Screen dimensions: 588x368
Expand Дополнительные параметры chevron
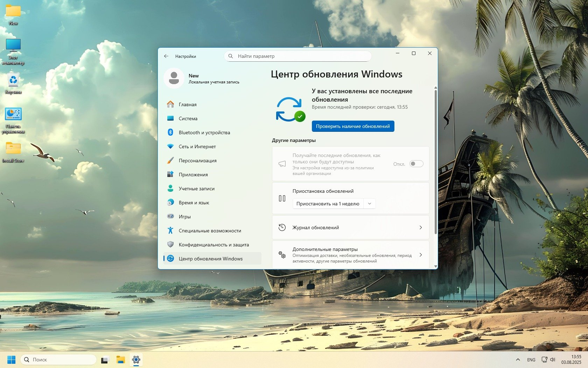click(x=421, y=255)
